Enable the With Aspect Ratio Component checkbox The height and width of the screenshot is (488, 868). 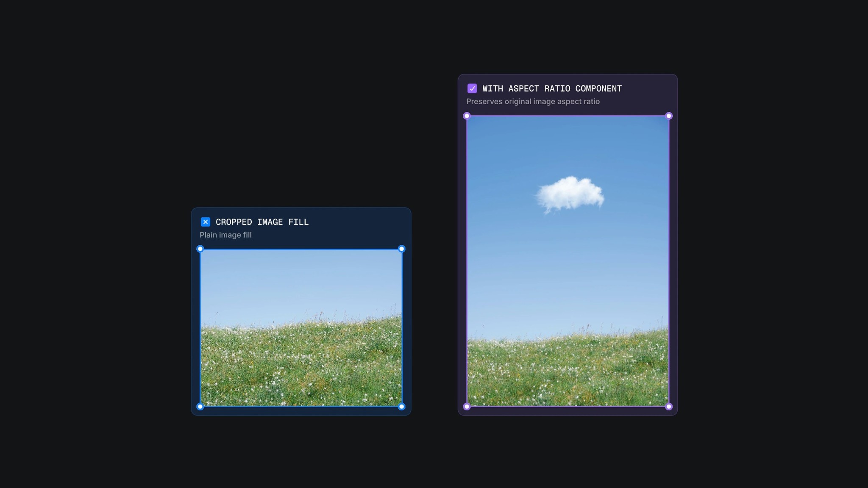[473, 88]
